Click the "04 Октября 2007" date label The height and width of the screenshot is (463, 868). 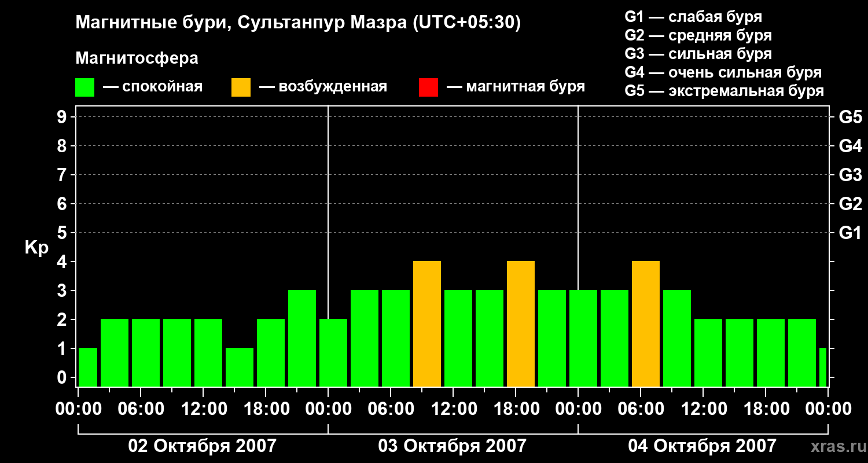click(703, 446)
